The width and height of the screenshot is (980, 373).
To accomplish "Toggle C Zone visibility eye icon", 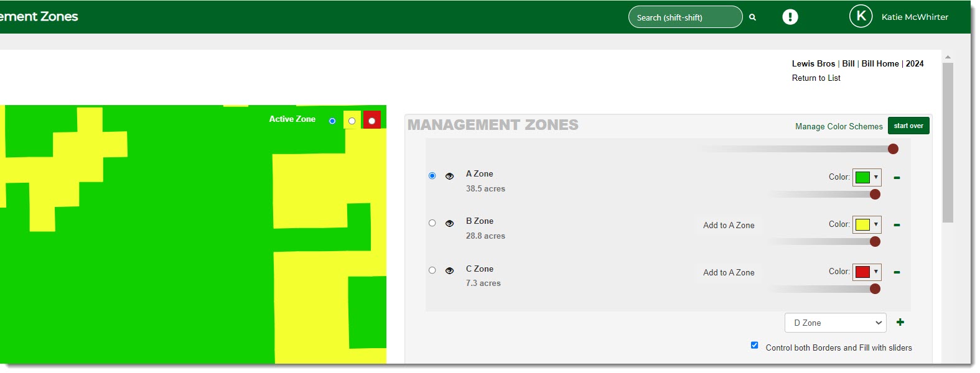I will click(x=449, y=270).
